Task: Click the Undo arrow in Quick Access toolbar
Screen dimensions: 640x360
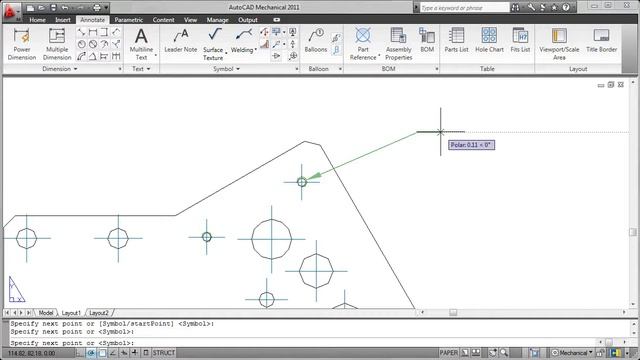Action: click(65, 8)
